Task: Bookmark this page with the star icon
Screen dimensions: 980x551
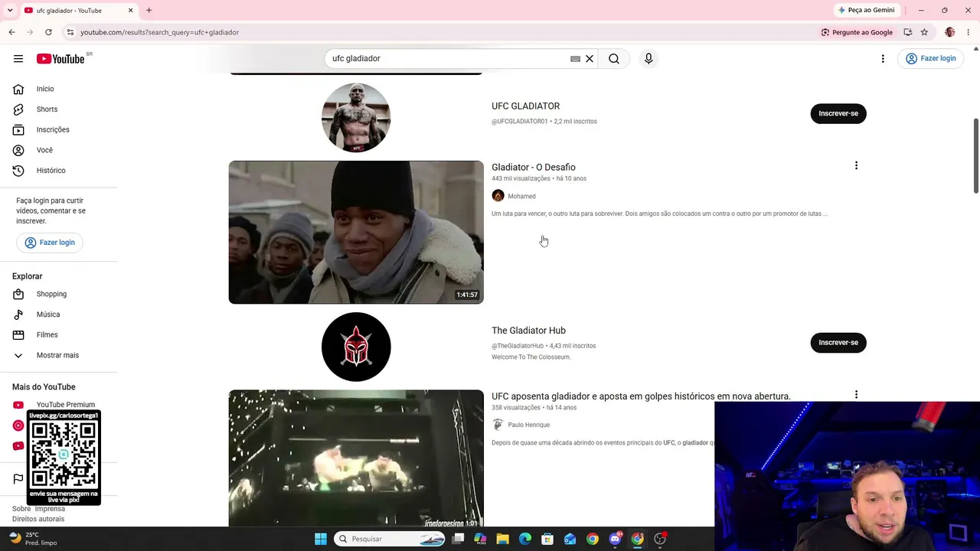Action: [925, 32]
